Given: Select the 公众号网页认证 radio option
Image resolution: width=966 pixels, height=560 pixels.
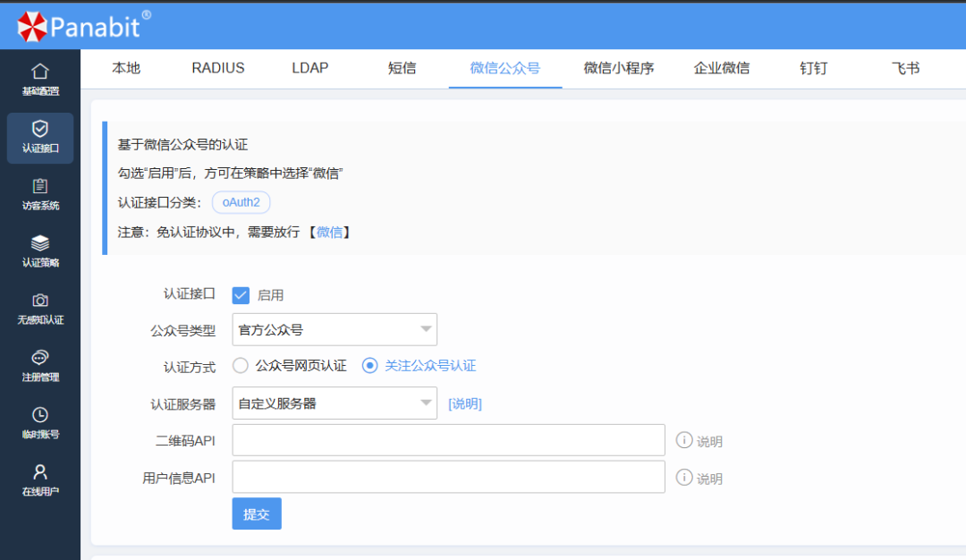Looking at the screenshot, I should pos(240,365).
